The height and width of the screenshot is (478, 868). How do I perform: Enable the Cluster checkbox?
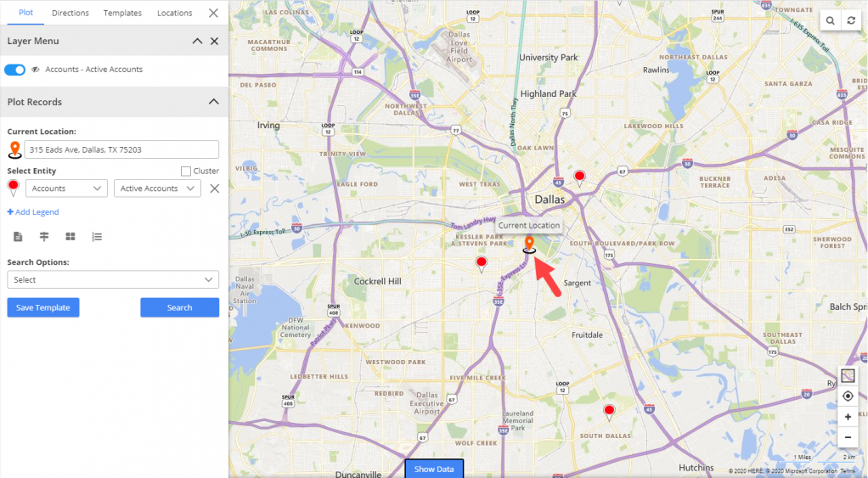(x=186, y=171)
